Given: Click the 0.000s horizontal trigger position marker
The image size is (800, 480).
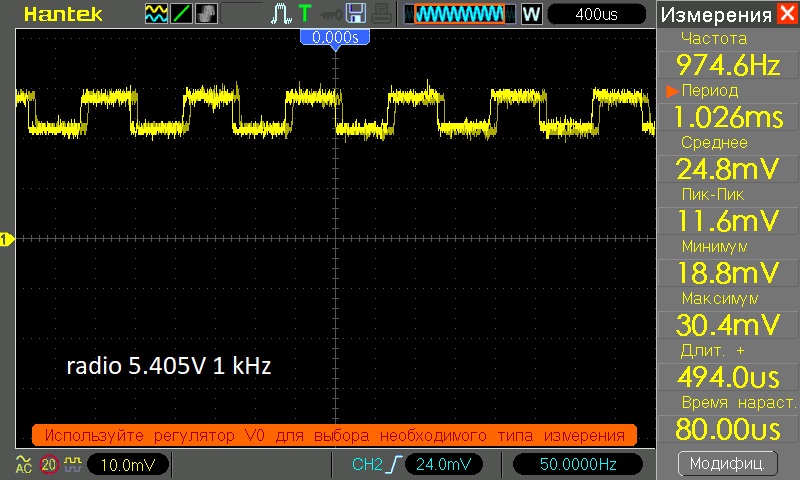Looking at the screenshot, I should click(336, 36).
